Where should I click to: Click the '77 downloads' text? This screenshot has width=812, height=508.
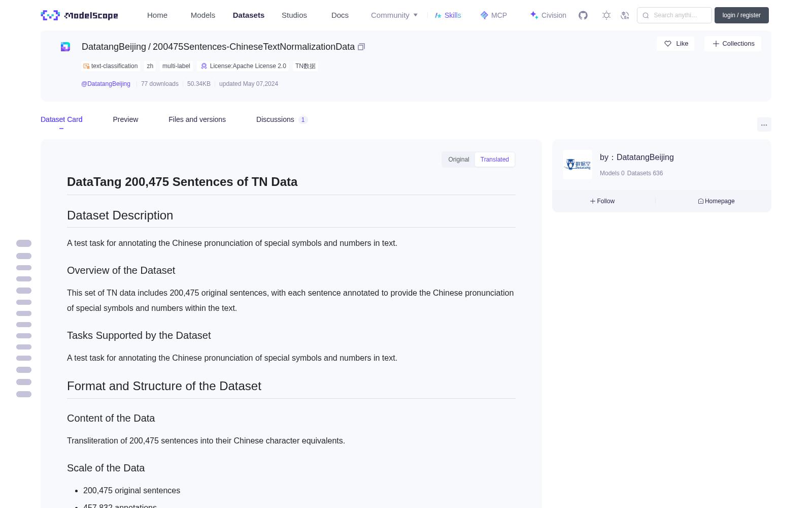tap(160, 84)
